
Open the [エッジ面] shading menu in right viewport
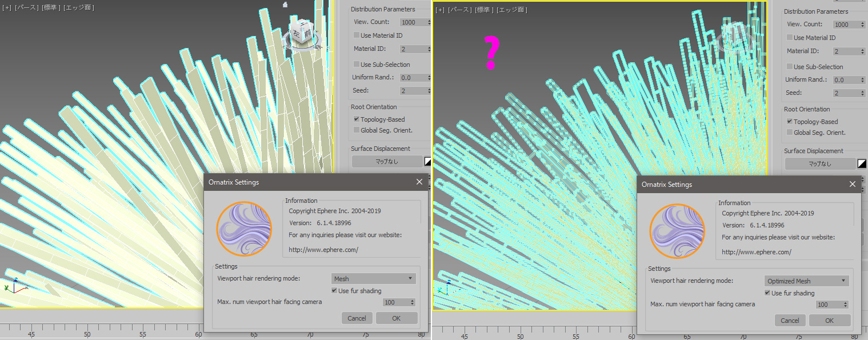click(512, 10)
